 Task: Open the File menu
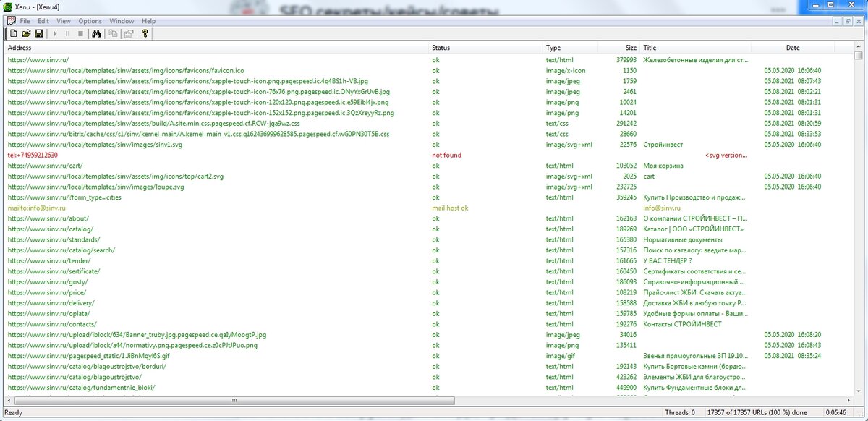pyautogui.click(x=25, y=21)
